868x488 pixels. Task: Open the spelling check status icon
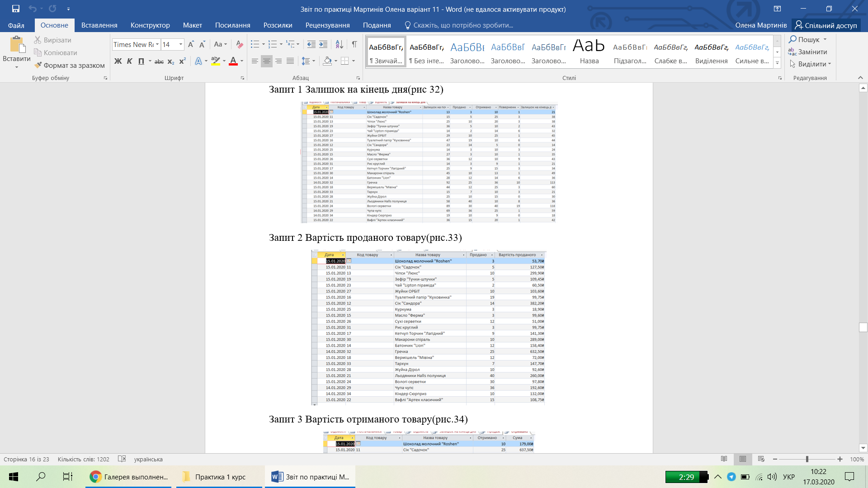(x=122, y=459)
